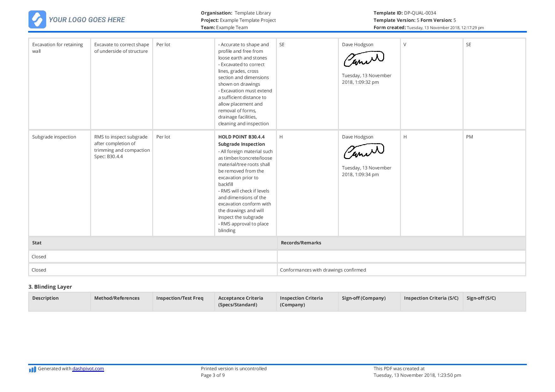This screenshot has height=392, width=555.
Task: Click the Project: Example Template Project line
Action: (x=238, y=20)
